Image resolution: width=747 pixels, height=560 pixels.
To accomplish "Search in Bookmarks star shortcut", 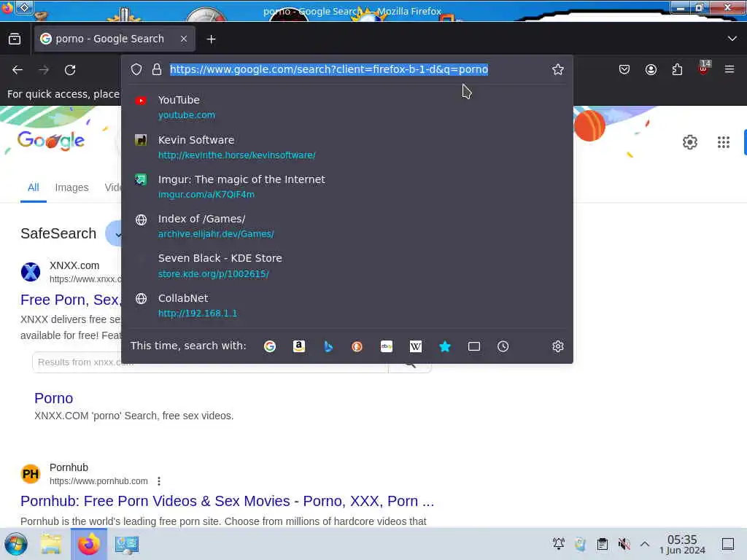I will (445, 346).
